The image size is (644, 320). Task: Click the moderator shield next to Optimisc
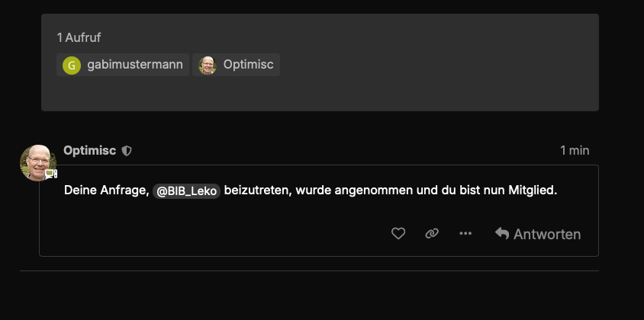[127, 151]
